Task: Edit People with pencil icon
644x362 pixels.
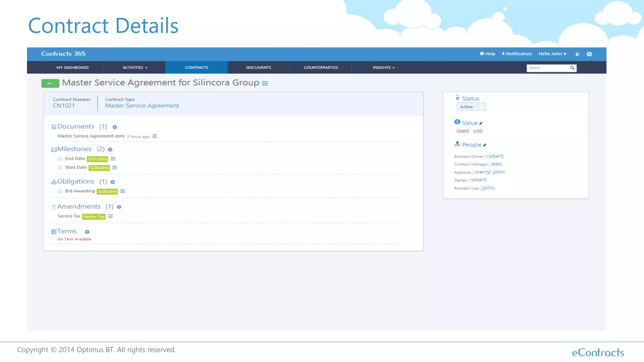Action: click(485, 145)
